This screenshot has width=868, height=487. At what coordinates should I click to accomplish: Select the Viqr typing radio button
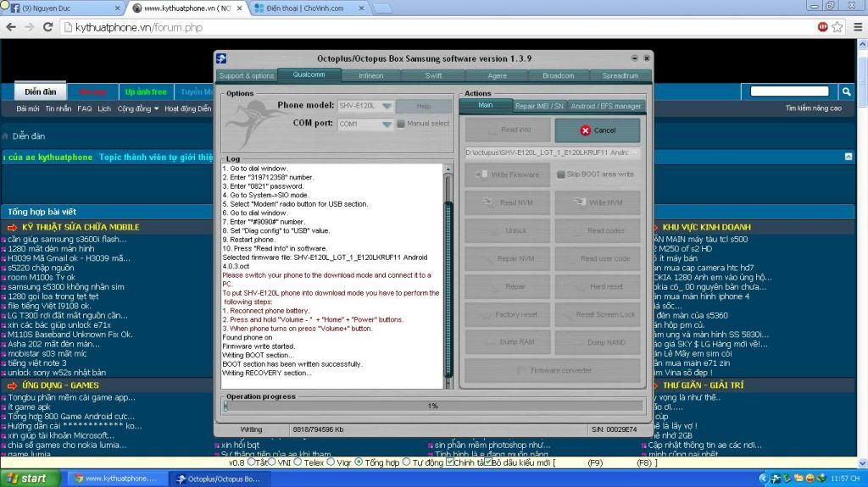(331, 462)
